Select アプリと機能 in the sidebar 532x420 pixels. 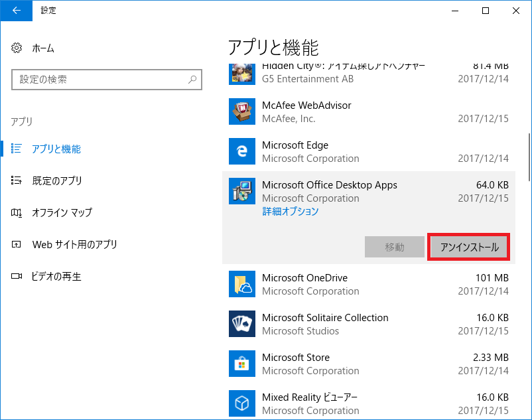click(x=56, y=149)
